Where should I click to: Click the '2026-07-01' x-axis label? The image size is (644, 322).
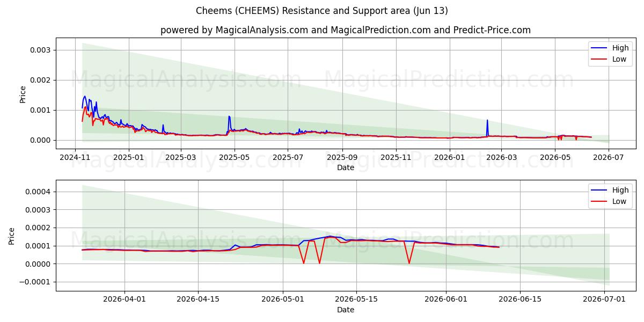(x=605, y=299)
